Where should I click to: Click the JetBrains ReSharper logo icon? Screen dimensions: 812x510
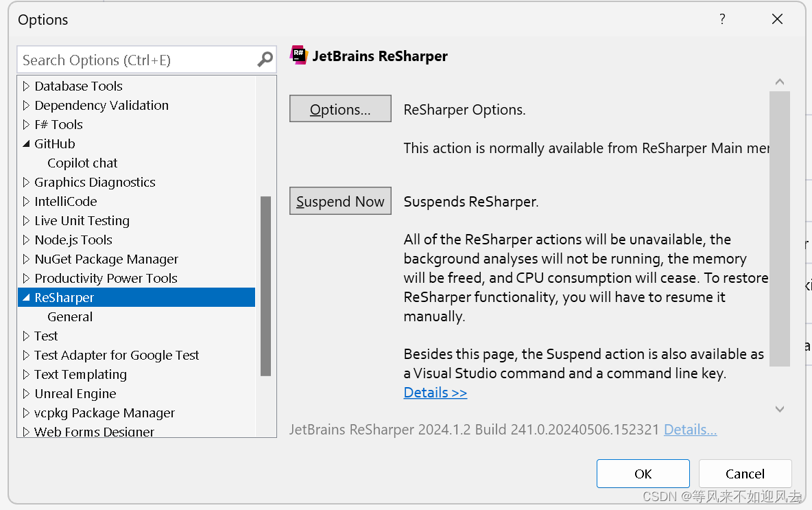pyautogui.click(x=298, y=55)
